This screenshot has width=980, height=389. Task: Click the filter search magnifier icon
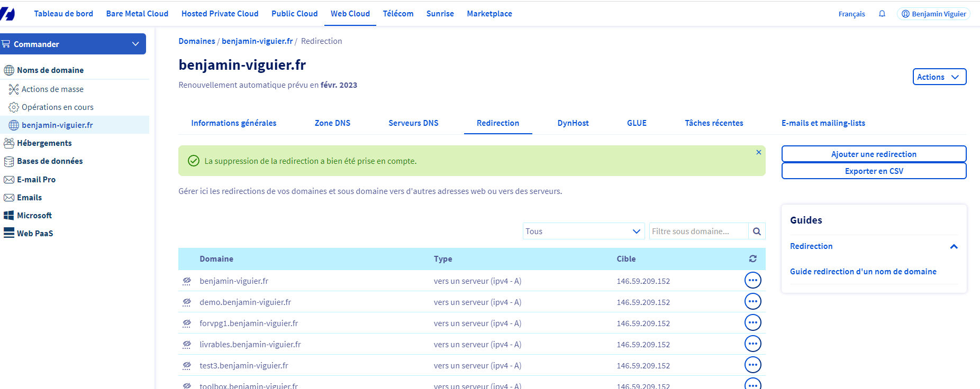point(757,231)
